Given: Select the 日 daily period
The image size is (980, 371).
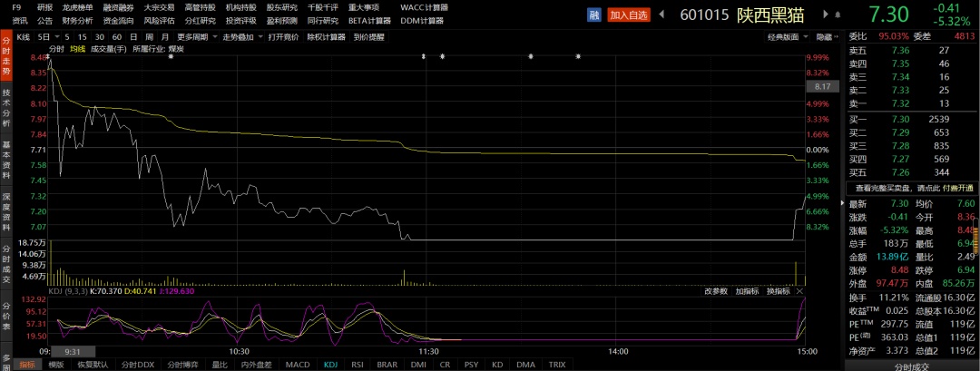Looking at the screenshot, I should [x=133, y=37].
